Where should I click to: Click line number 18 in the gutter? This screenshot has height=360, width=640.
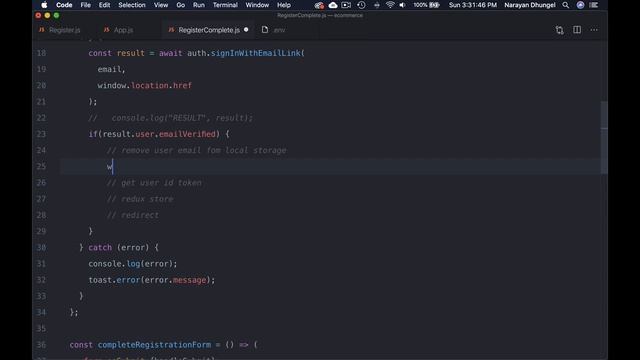41,53
